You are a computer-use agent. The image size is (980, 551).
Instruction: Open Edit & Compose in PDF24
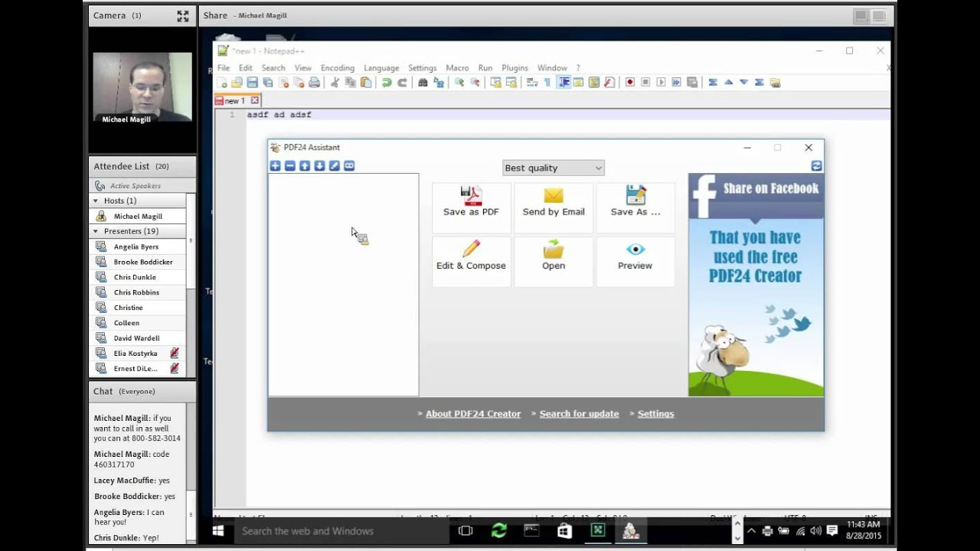click(471, 261)
